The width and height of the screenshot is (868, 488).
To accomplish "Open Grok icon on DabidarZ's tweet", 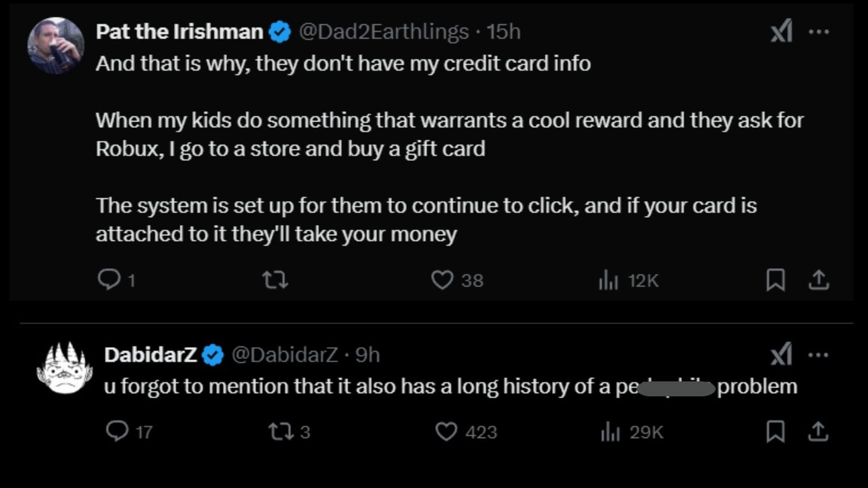I will click(781, 355).
